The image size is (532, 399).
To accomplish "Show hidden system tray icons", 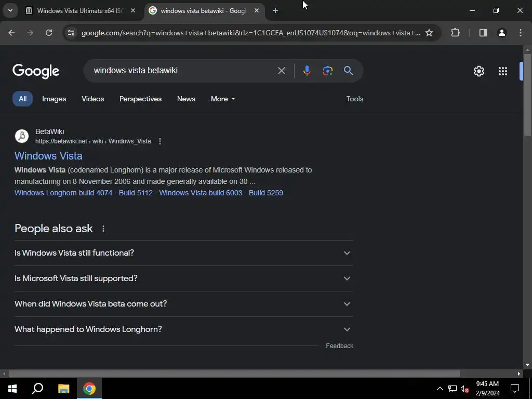I will tap(440, 389).
